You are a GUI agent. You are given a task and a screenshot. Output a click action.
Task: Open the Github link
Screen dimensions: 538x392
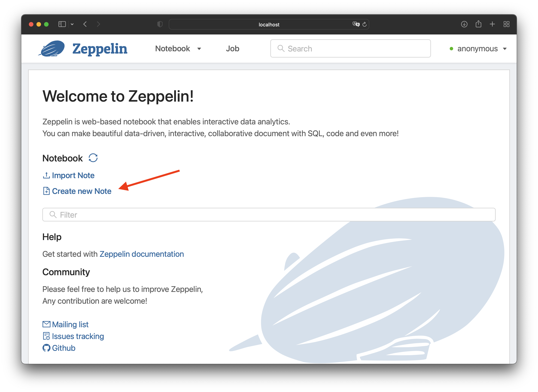click(x=64, y=348)
